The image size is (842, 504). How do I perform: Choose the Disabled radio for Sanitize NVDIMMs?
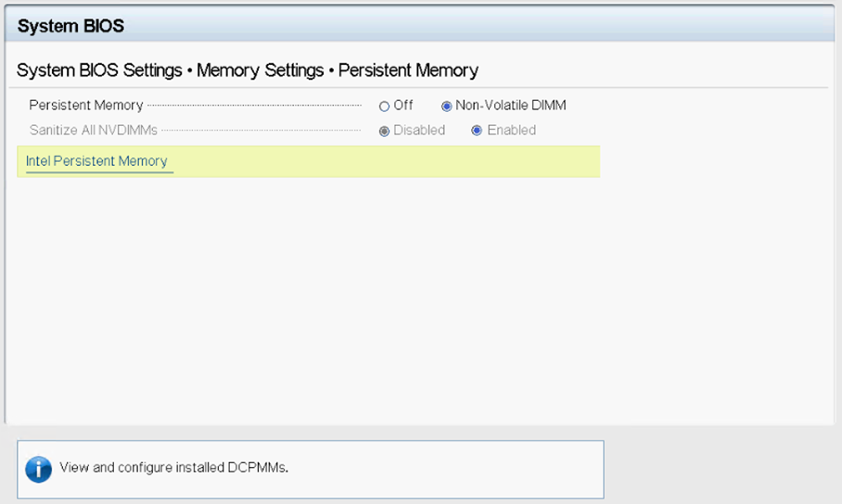pos(384,131)
